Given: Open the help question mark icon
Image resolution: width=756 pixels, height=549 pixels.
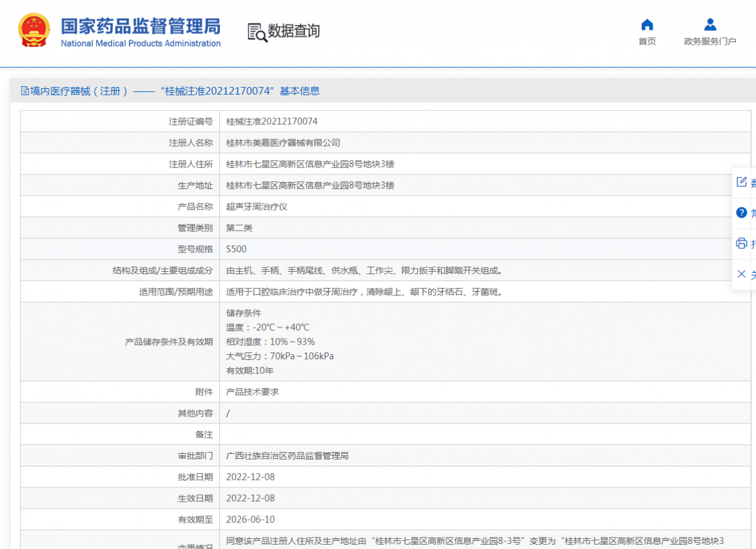Looking at the screenshot, I should click(742, 212).
